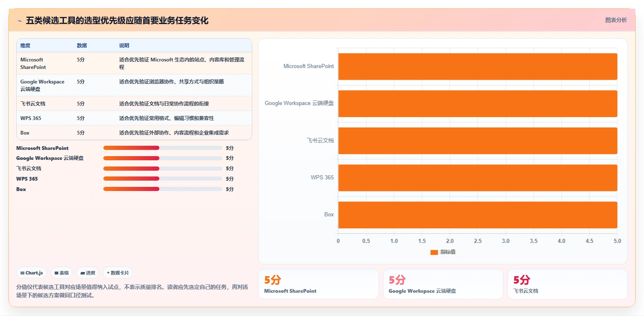
Task: Click the 飞书云文档 progress bar
Action: (163, 169)
